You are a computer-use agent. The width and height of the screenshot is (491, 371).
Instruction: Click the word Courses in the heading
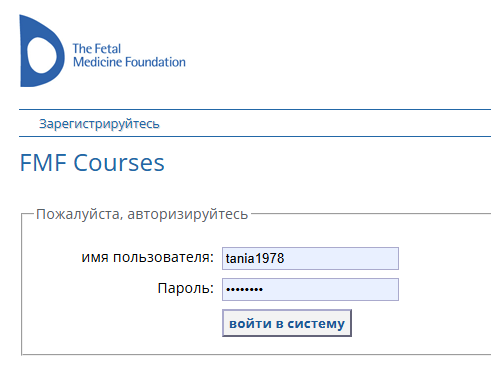point(119,163)
